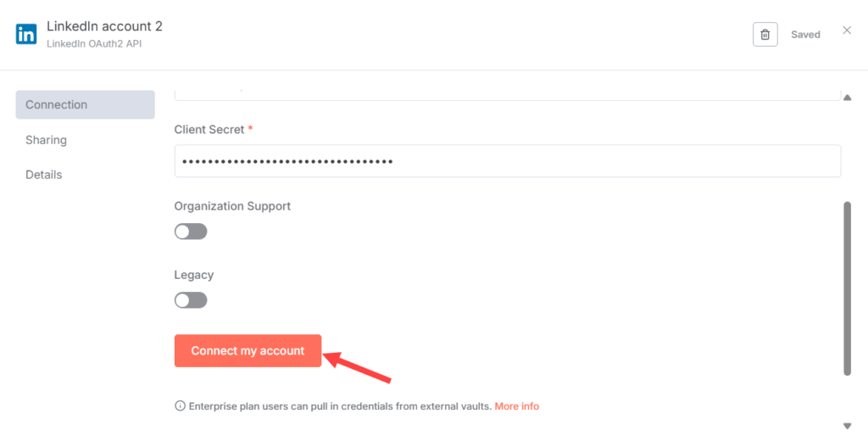Open the More info link
Viewport: 868px width, 447px height.
(517, 406)
